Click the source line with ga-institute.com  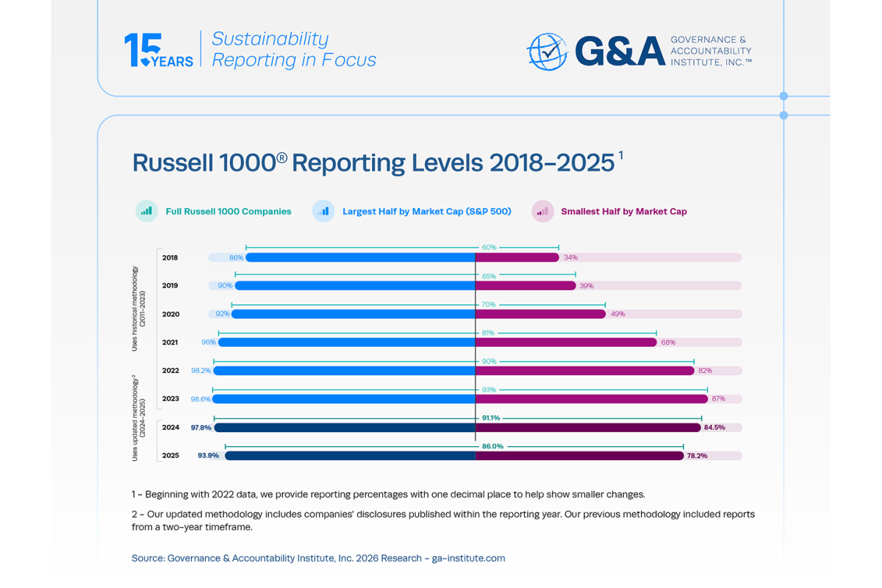[318, 559]
